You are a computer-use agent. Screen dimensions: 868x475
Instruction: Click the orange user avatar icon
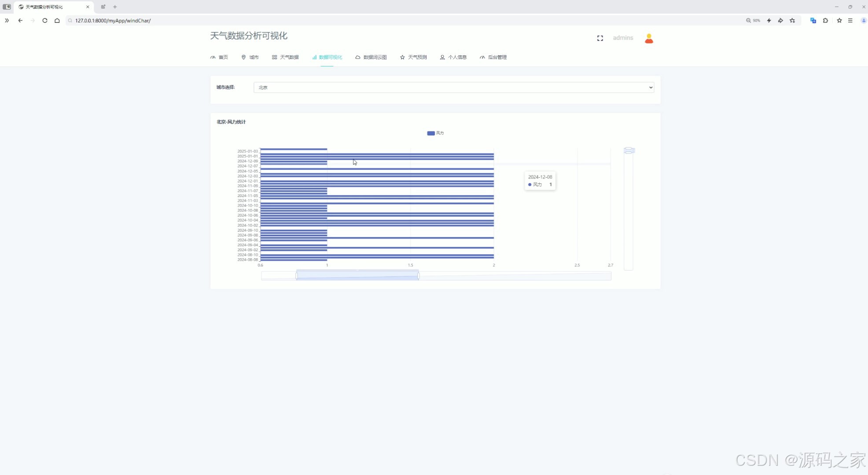649,39
